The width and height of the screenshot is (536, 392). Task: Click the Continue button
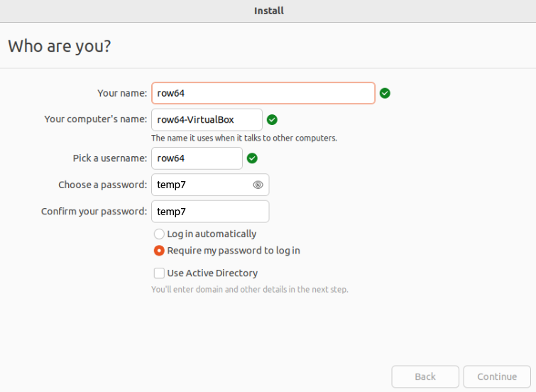pos(497,376)
